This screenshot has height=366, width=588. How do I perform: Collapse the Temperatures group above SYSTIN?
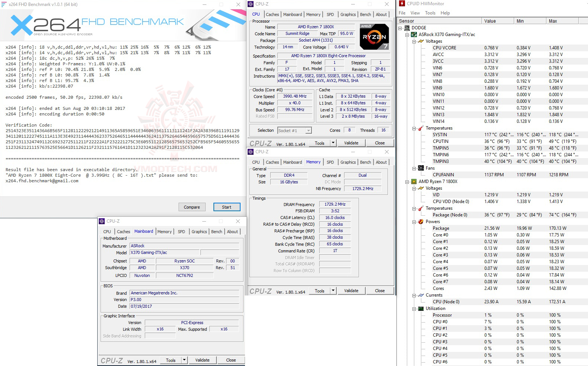coord(414,128)
